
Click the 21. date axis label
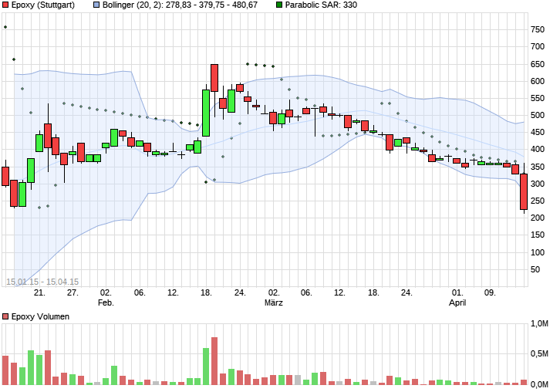click(x=39, y=293)
